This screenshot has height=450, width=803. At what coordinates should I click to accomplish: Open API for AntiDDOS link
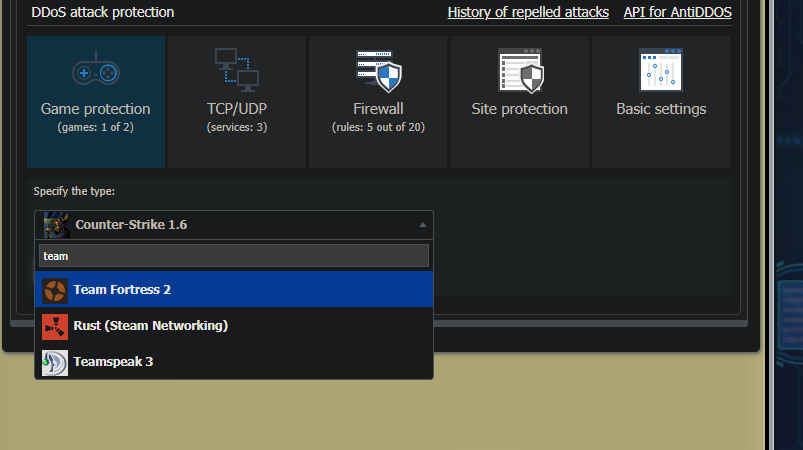pos(678,12)
